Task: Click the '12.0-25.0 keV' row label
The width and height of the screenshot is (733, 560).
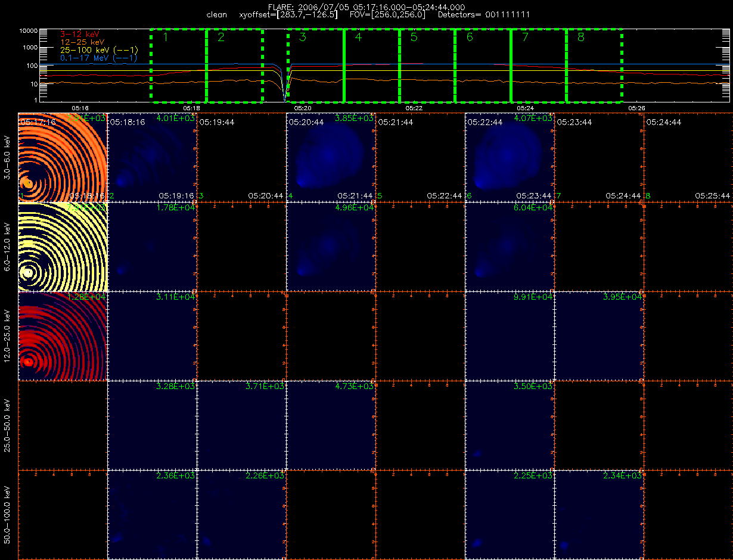Action: coord(7,336)
